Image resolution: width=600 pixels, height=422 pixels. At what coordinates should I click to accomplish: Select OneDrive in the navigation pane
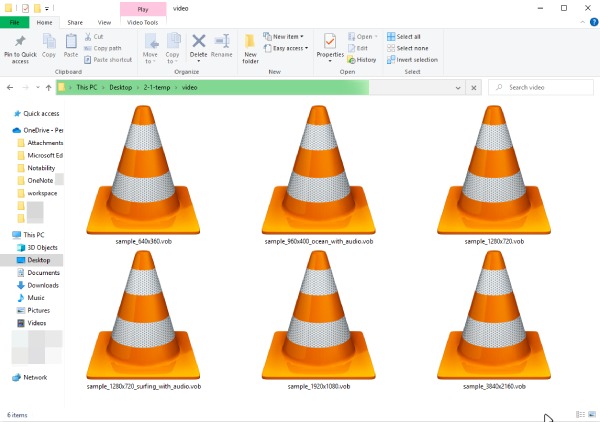tap(38, 130)
